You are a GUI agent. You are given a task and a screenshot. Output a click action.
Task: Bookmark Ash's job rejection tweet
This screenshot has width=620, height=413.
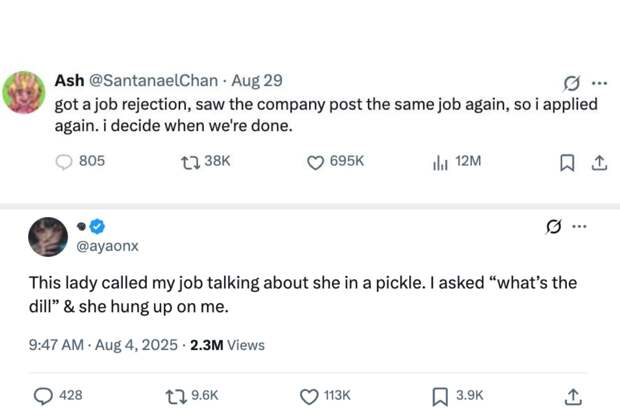point(568,162)
